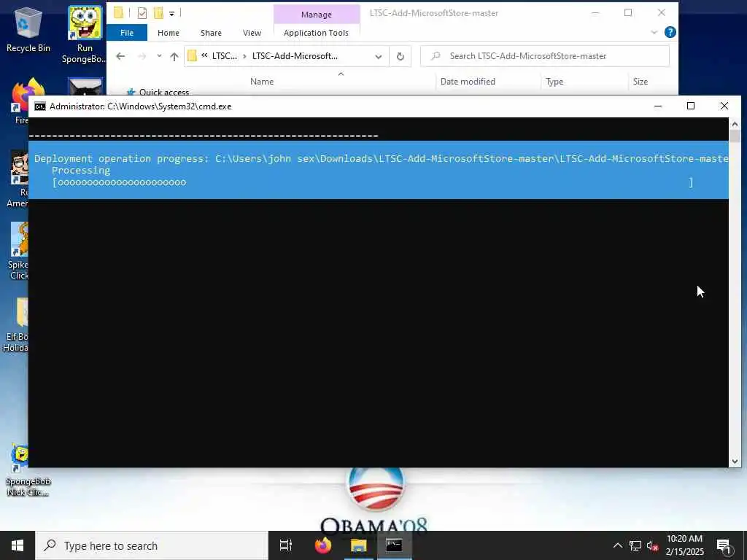Click LTSC-Add-Microsoft... breadcrumb in address bar

[x=295, y=56]
